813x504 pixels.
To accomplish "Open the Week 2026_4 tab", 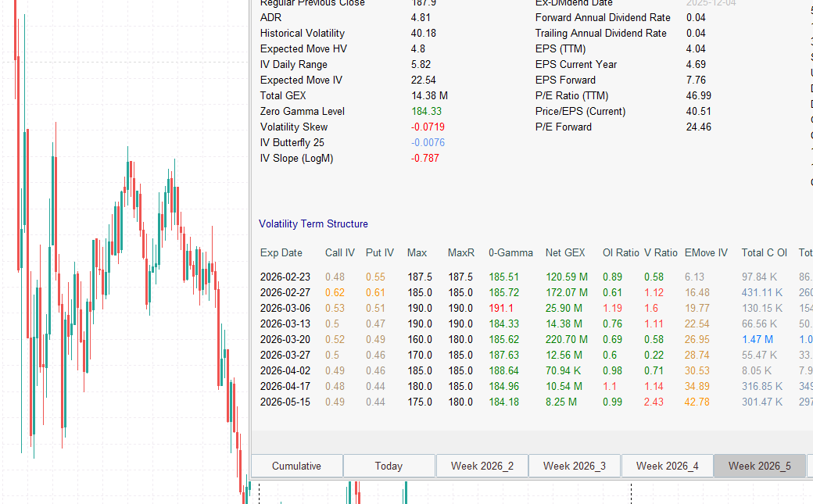I will (668, 466).
